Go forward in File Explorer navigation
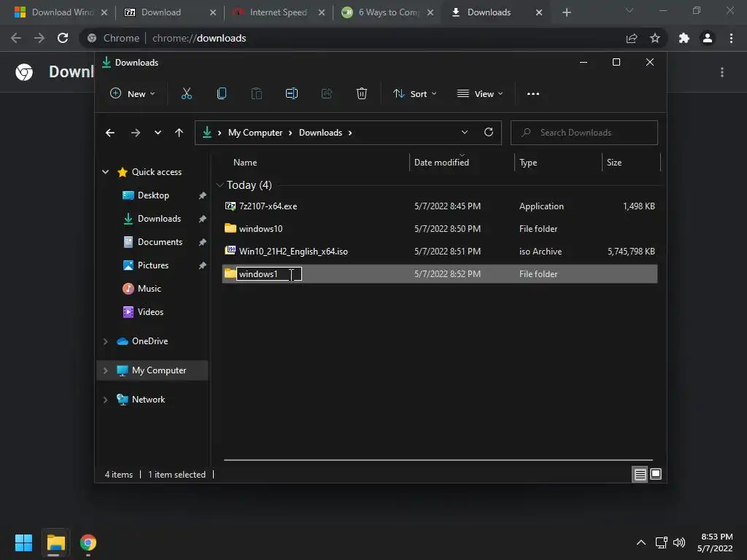 click(135, 133)
